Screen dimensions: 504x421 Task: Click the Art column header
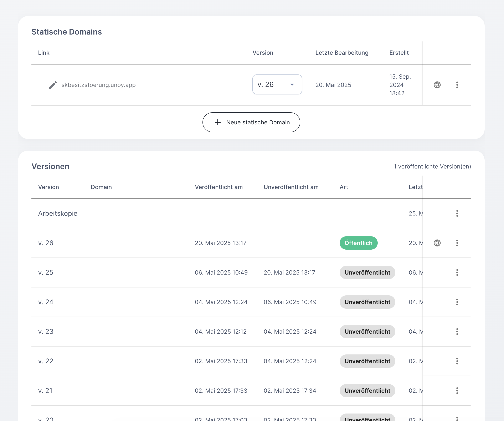[x=344, y=187]
